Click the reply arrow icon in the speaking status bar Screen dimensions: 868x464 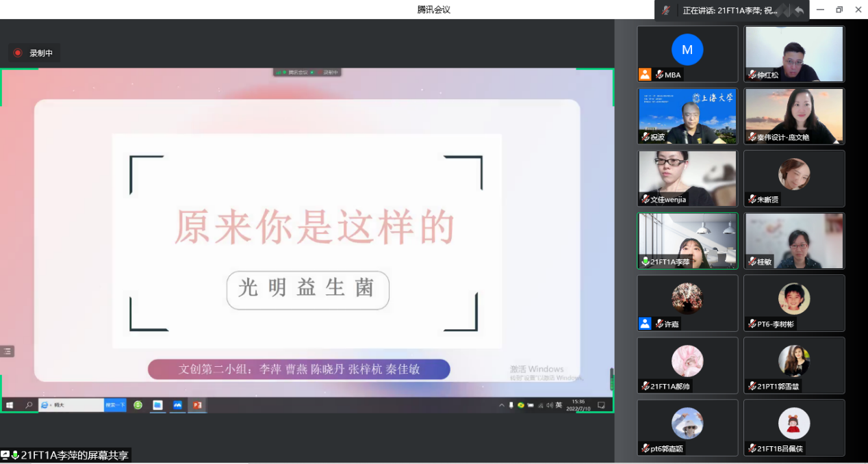pyautogui.click(x=799, y=10)
